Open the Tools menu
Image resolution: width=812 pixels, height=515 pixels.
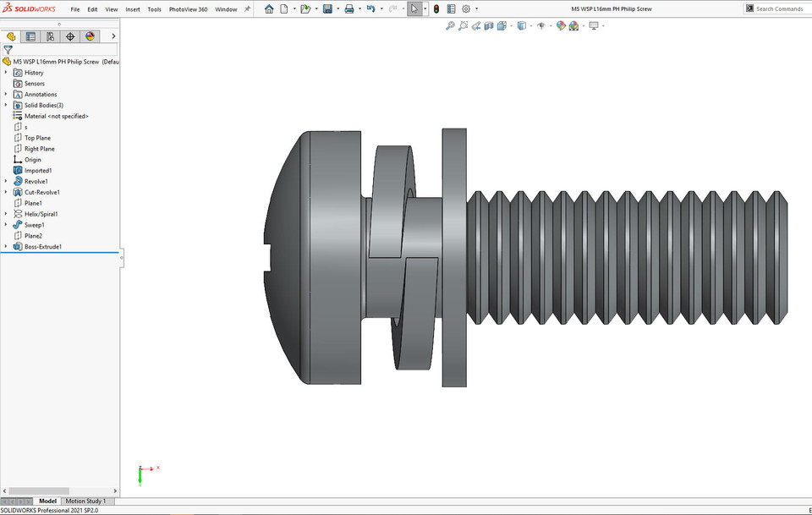[154, 9]
